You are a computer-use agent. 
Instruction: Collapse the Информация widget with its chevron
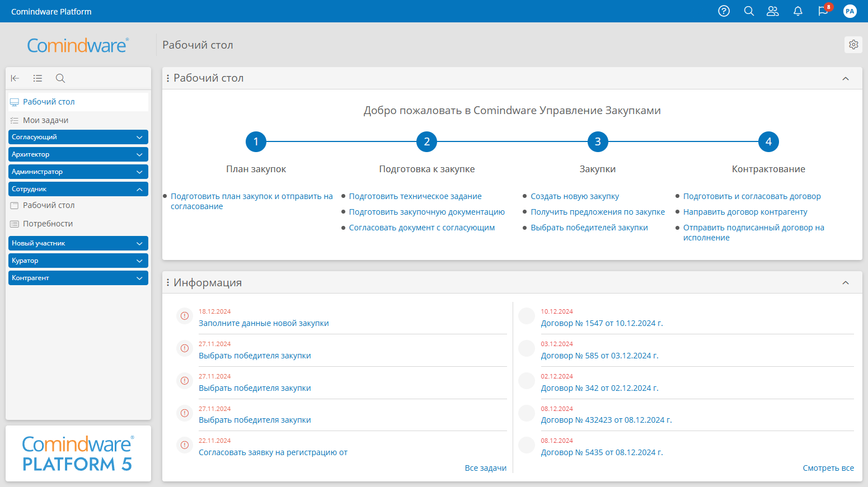846,282
